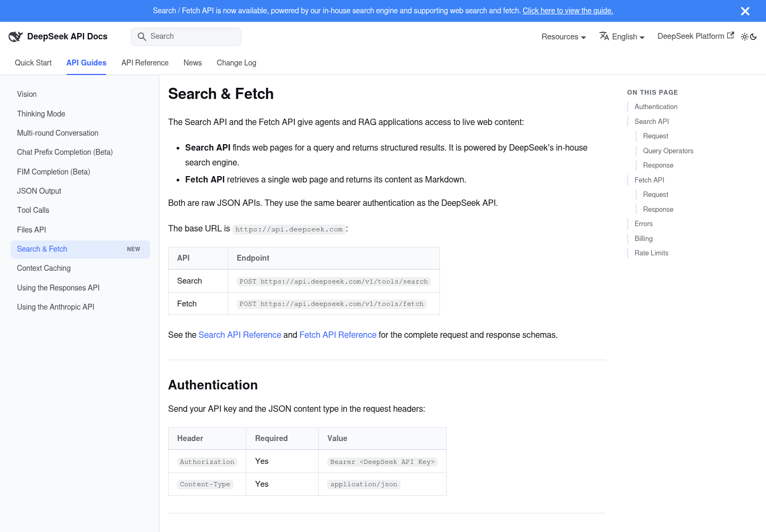Open Using the Responses API guide

coord(80,288)
